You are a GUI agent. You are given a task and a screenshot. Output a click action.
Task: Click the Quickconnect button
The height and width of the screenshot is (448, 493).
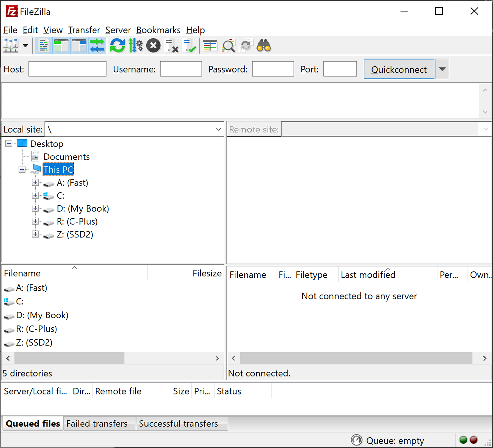pyautogui.click(x=398, y=69)
